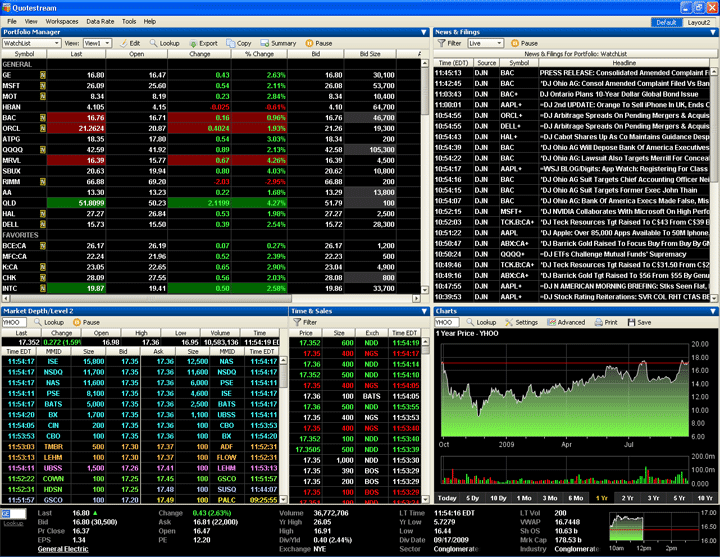Open Lookup in the Portfolio Manager toolbar
Screen dimensions: 720x557
[x=164, y=44]
